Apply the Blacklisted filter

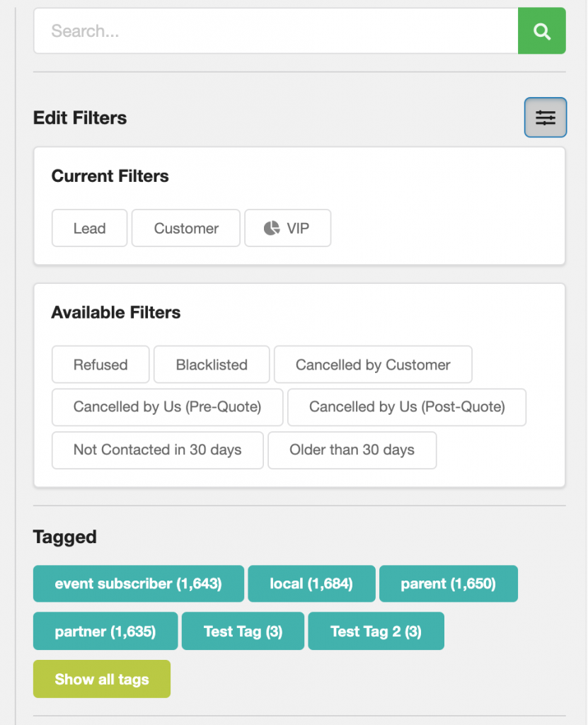click(211, 365)
